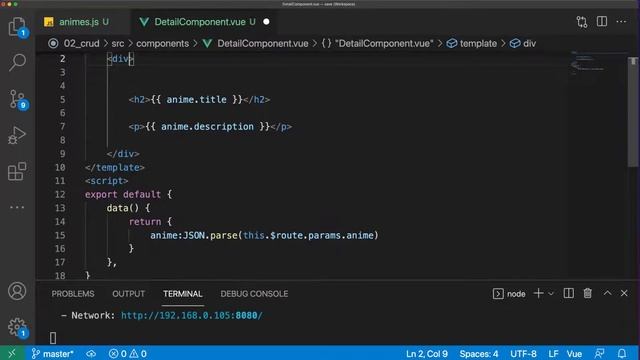640x360 pixels.
Task: Click the open changes compare icon
Action: 582,22
